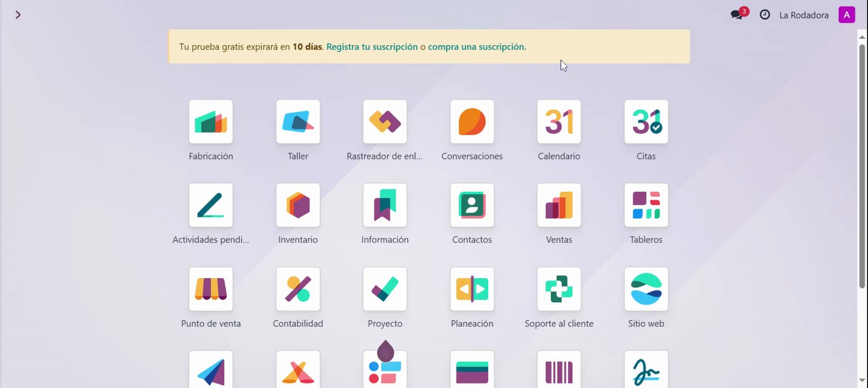The height and width of the screenshot is (388, 868).
Task: Open the Punto de venta app
Action: tap(211, 289)
